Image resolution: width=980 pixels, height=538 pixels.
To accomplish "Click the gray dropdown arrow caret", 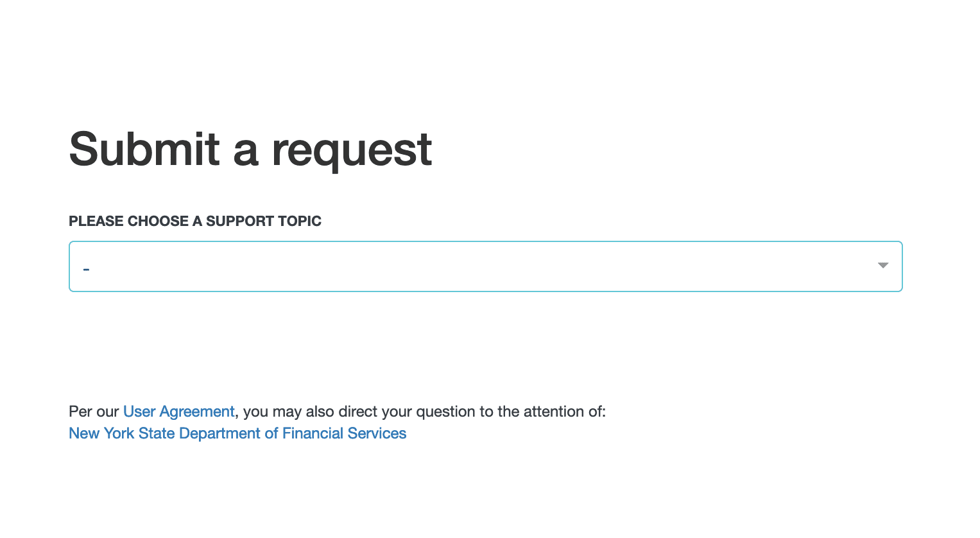I will pos(883,265).
